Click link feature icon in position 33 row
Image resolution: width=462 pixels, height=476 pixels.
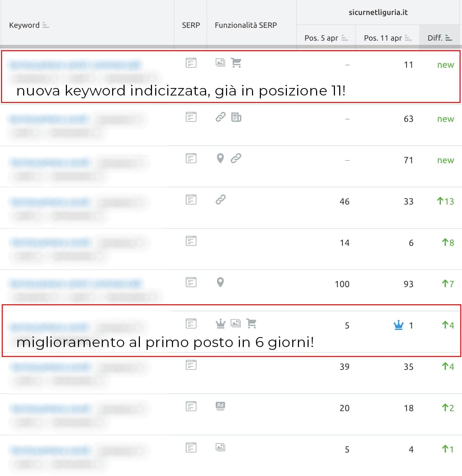(x=221, y=200)
